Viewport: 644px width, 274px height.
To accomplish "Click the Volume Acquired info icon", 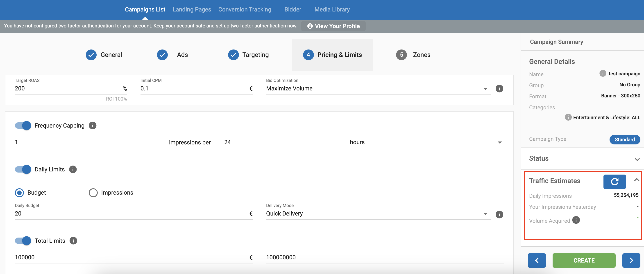I will 576,220.
